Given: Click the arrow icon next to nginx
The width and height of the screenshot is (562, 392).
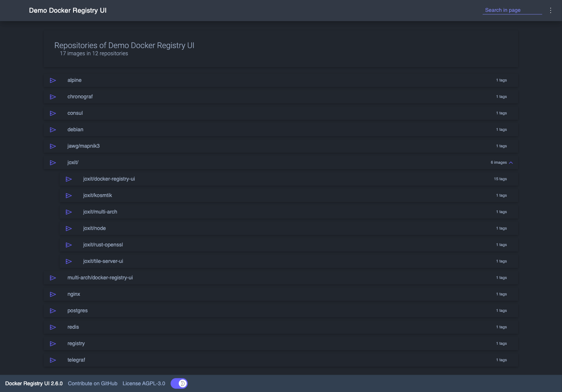Looking at the screenshot, I should pos(53,294).
